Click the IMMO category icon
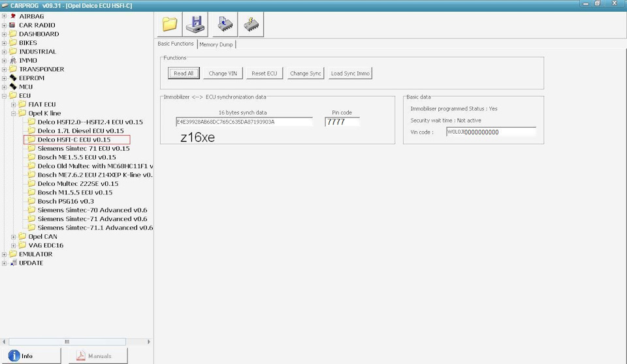This screenshot has width=627, height=364. coord(13,60)
